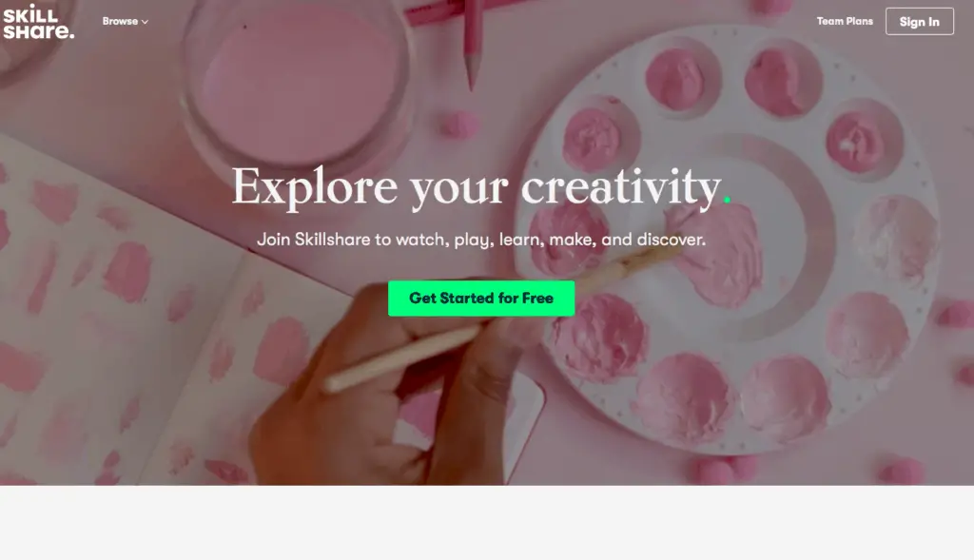Open the Browse menu

[x=125, y=21]
